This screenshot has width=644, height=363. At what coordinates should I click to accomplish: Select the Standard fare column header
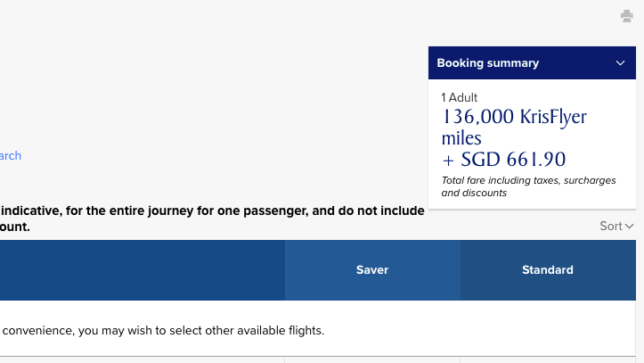548,270
